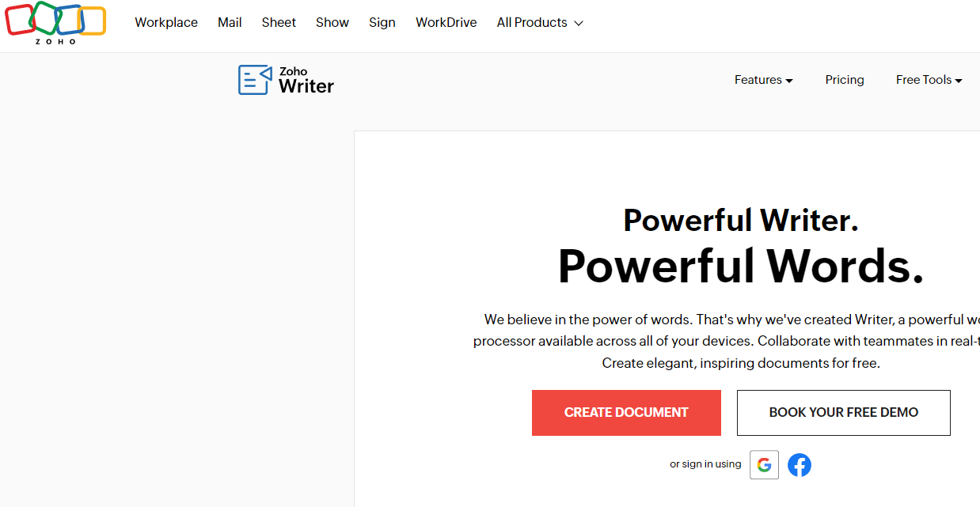Sign in using the Facebook icon
Screen dimensions: 980x507
(799, 464)
